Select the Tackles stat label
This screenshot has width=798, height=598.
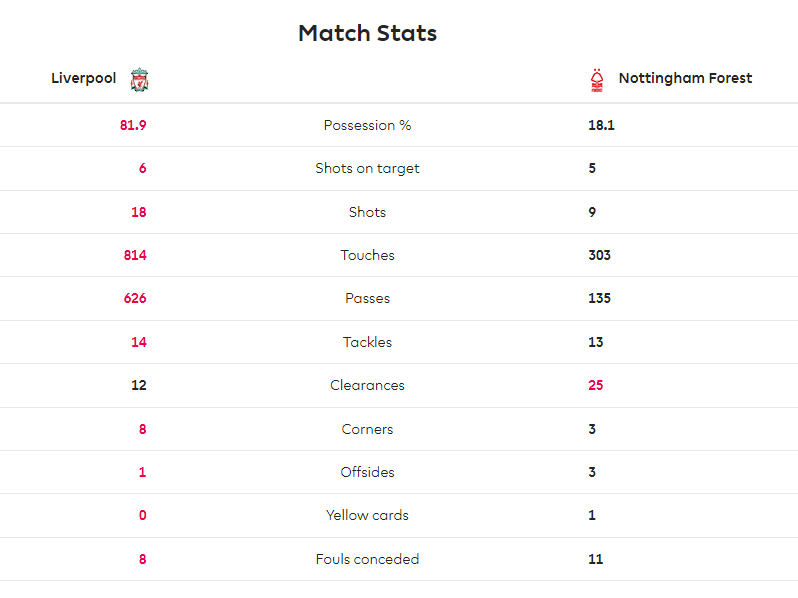click(x=367, y=342)
